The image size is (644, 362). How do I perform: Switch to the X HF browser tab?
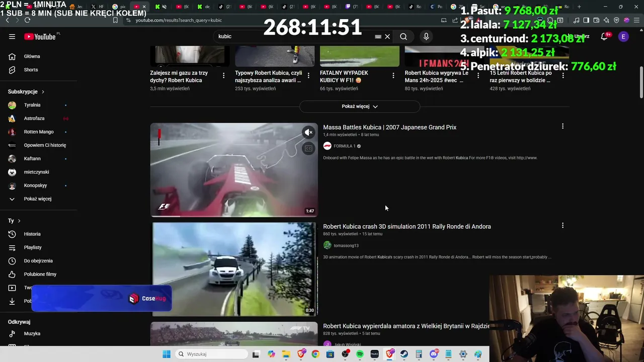tap(97, 7)
